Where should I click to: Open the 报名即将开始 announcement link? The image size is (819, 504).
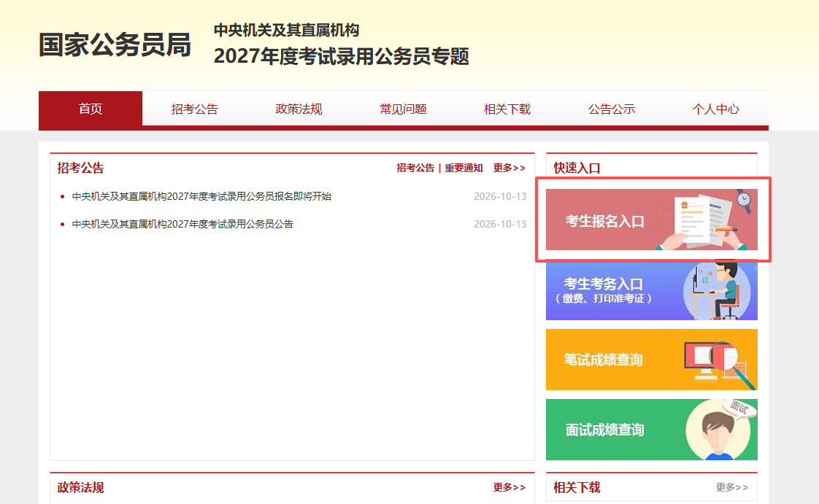point(201,196)
